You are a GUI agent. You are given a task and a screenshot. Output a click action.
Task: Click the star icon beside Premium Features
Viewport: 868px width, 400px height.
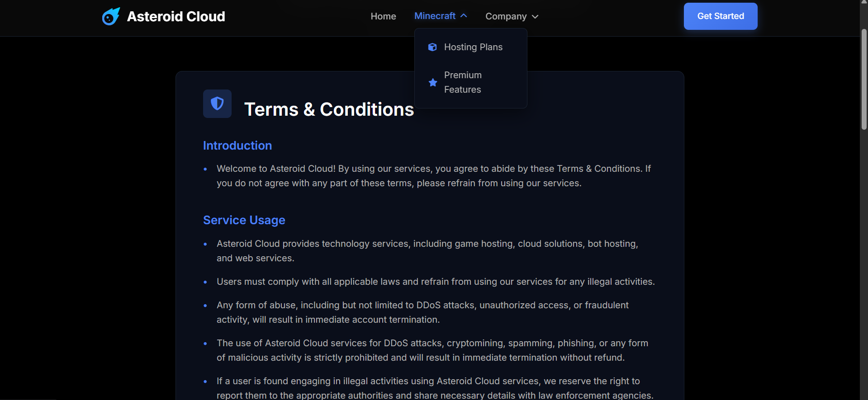pyautogui.click(x=433, y=82)
